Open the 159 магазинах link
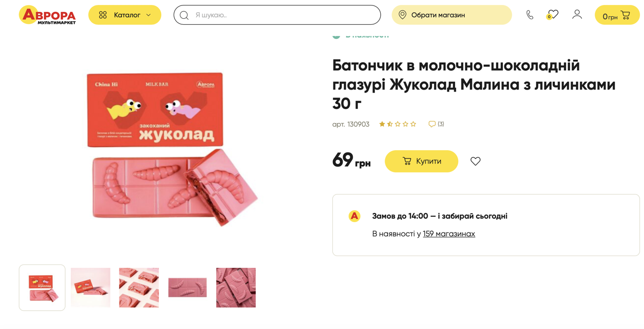Image resolution: width=644 pixels, height=329 pixels. point(449,234)
